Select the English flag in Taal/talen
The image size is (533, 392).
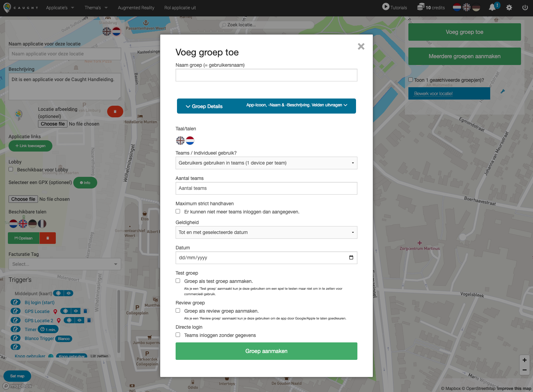(x=180, y=141)
